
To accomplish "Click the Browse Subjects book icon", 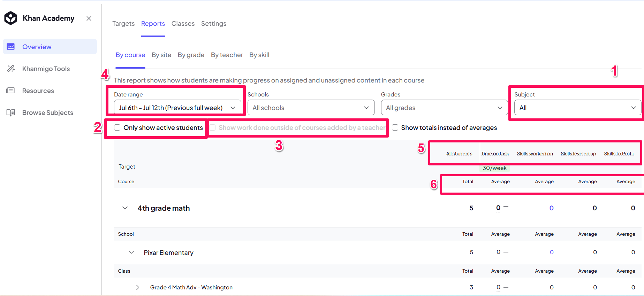I will tap(11, 112).
